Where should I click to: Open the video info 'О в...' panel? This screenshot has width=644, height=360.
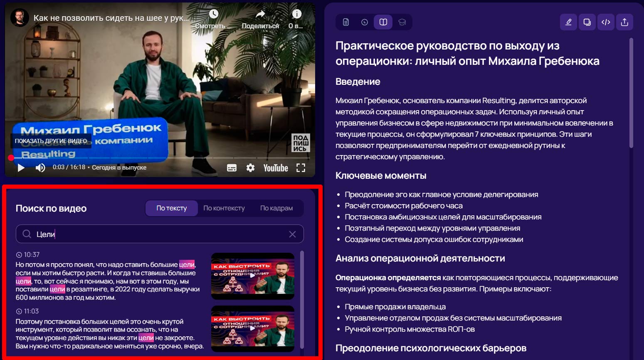[x=296, y=19]
